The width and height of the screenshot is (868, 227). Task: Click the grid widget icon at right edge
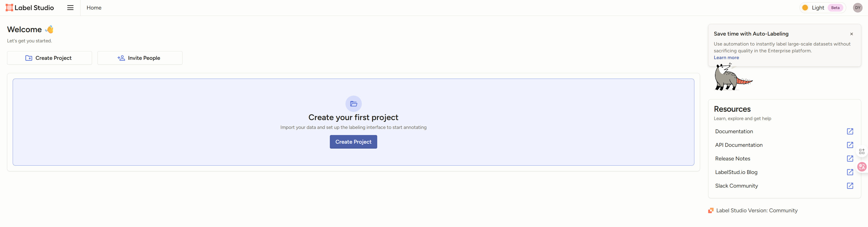pos(862,152)
